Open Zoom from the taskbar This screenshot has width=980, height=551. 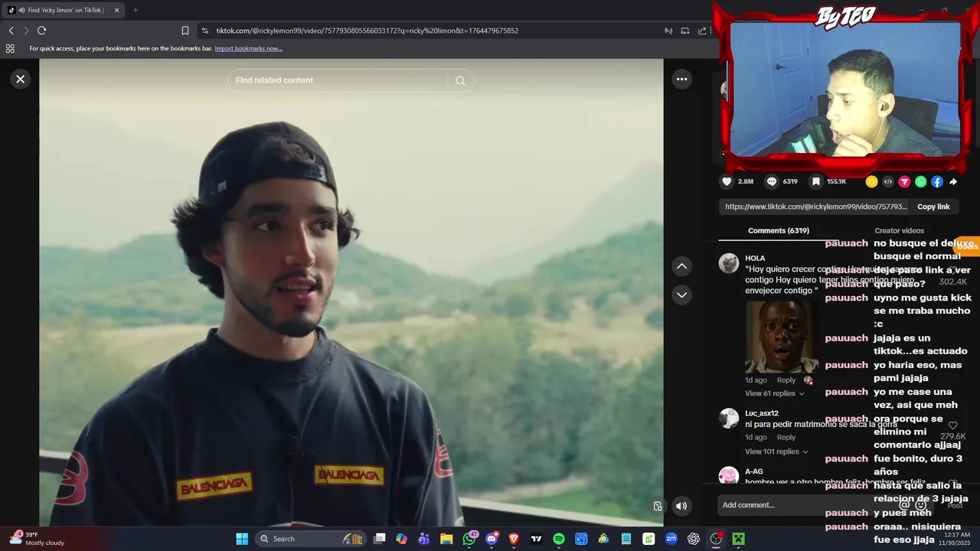[x=671, y=539]
